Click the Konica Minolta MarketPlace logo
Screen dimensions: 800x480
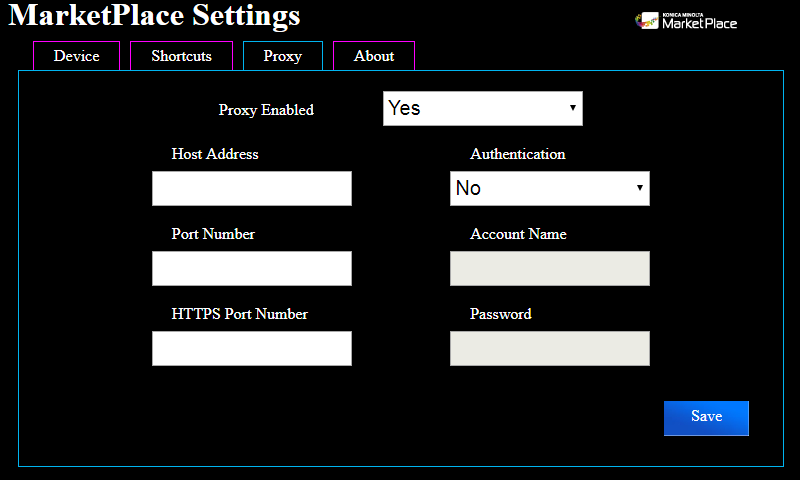[x=687, y=20]
